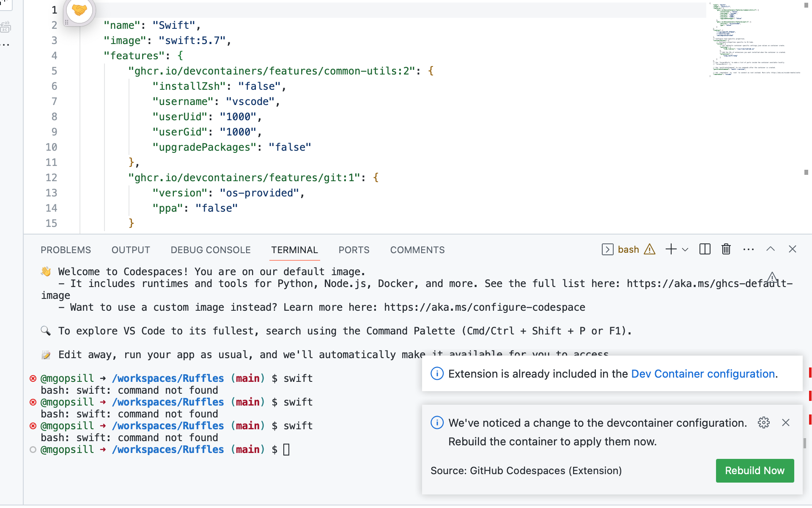Image resolution: width=812 pixels, height=508 pixels.
Task: Click the find and replace sidebar icon
Action: pyautogui.click(x=5, y=27)
